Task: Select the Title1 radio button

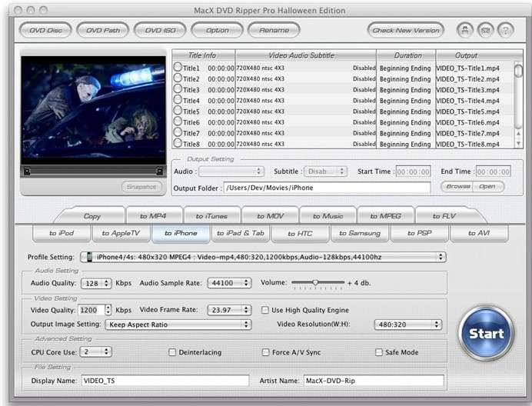Action: point(178,67)
